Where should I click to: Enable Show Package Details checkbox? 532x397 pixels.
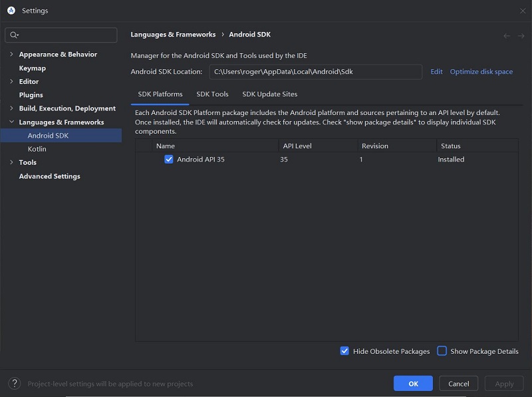[x=442, y=351]
